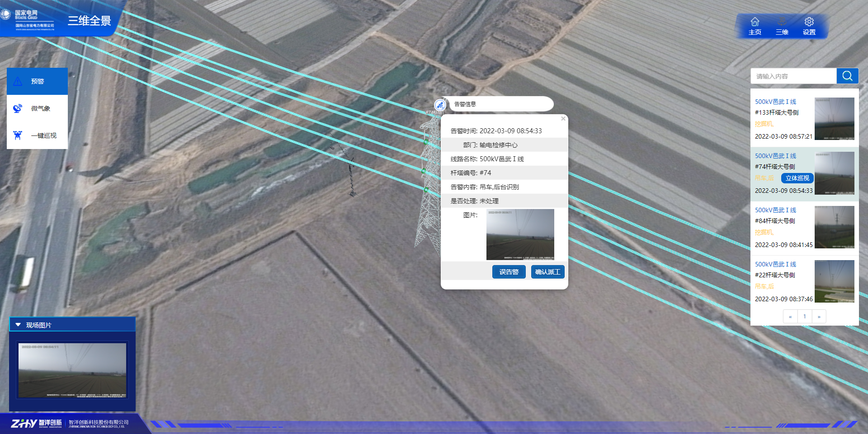
Task: Select page 1 in pagination
Action: (x=804, y=317)
